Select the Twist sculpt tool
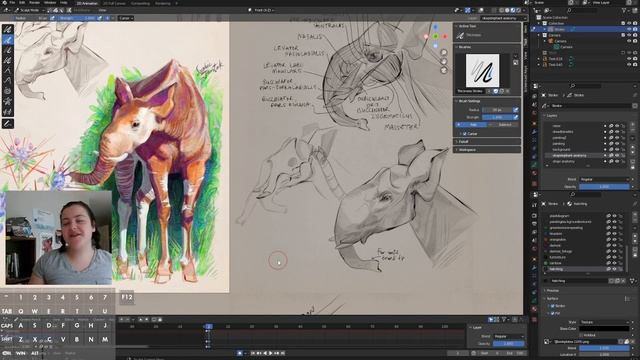This screenshot has width=640, height=360. tap(8, 91)
